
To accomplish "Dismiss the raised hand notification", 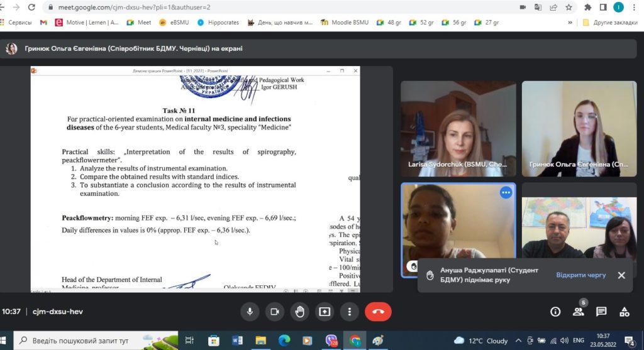I will click(x=621, y=275).
